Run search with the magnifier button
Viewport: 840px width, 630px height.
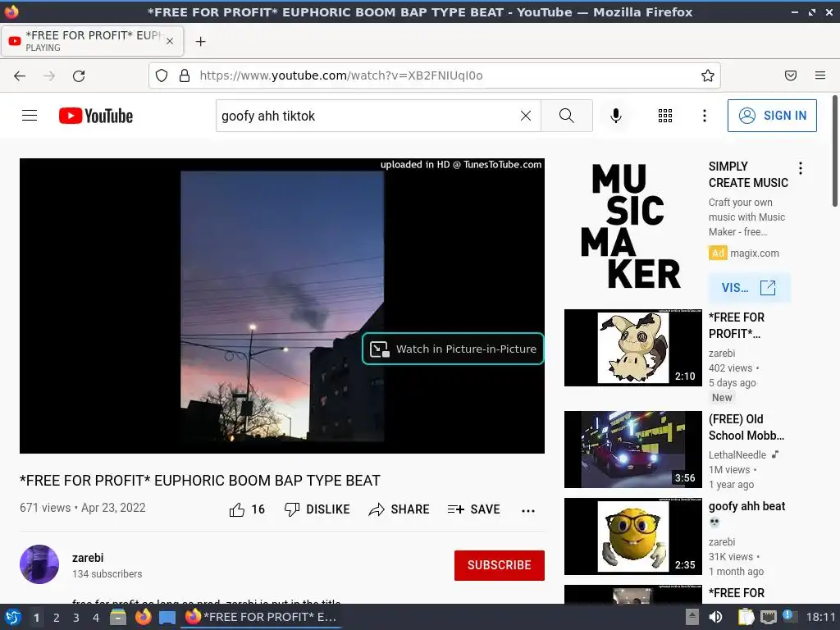coord(566,116)
